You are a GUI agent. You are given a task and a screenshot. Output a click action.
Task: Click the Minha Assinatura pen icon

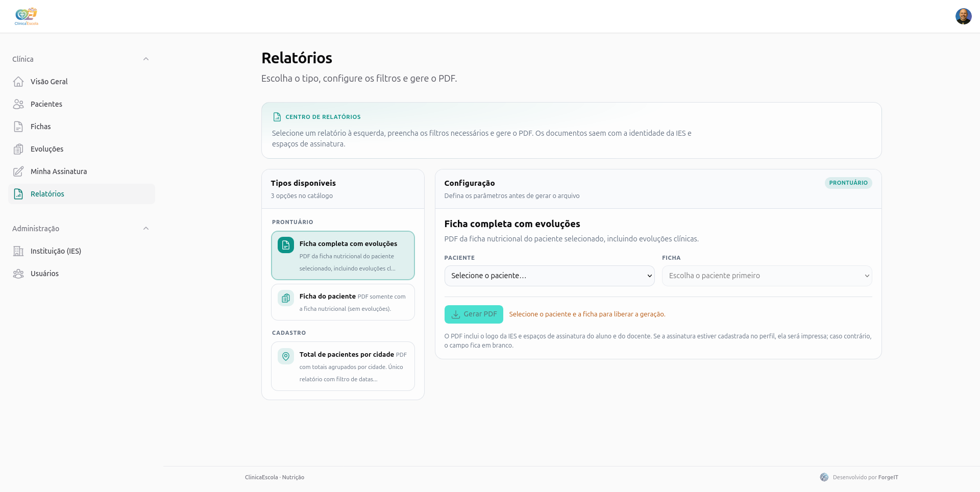click(18, 171)
